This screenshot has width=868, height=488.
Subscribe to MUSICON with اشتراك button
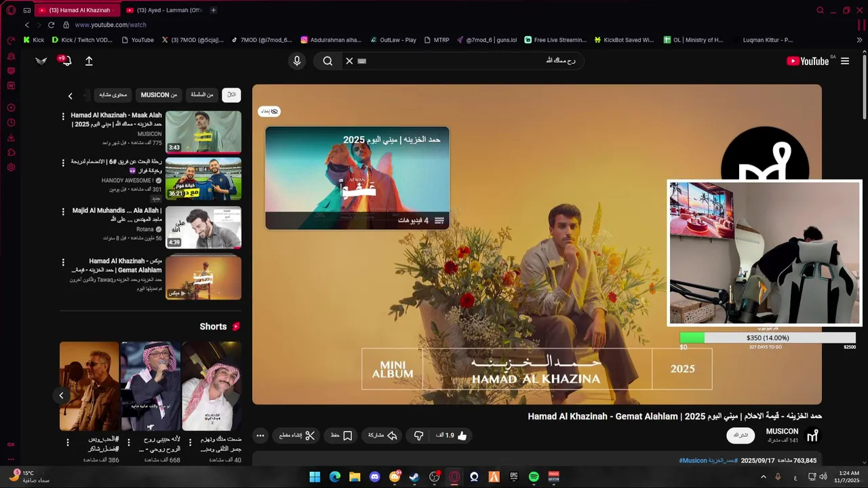click(x=741, y=435)
